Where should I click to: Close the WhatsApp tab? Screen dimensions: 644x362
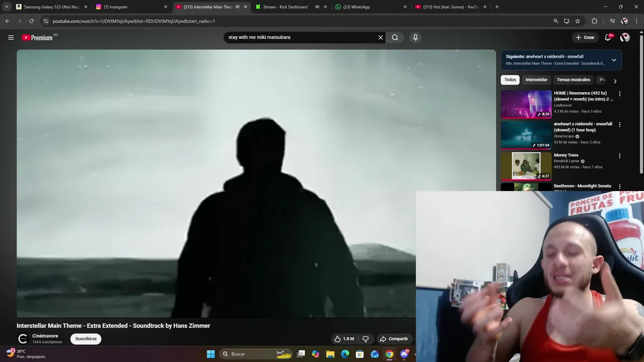click(405, 7)
